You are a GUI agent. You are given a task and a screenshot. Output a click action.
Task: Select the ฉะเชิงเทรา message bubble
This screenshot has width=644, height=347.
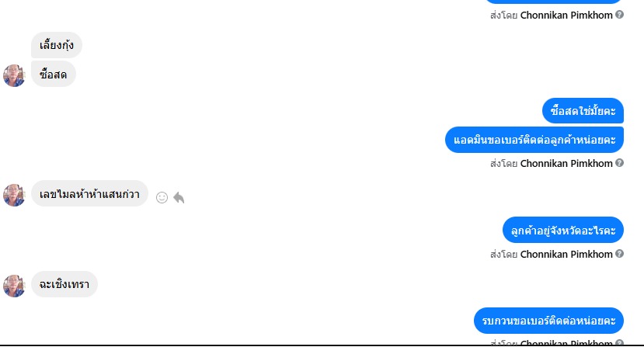pyautogui.click(x=64, y=284)
